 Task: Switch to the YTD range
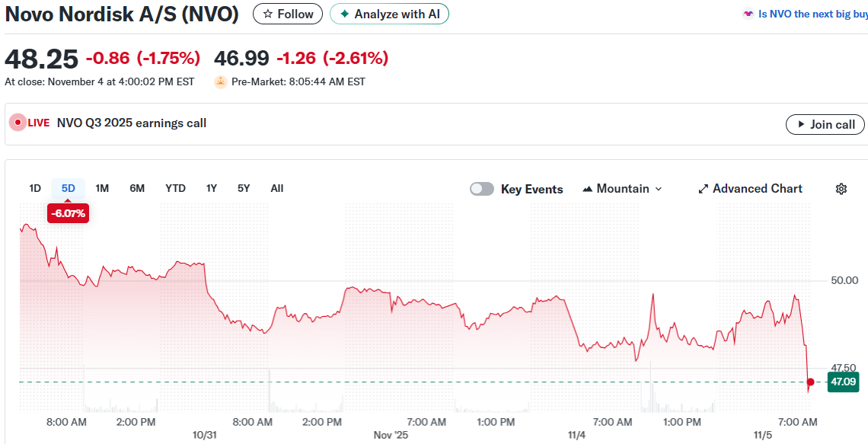[x=175, y=188]
